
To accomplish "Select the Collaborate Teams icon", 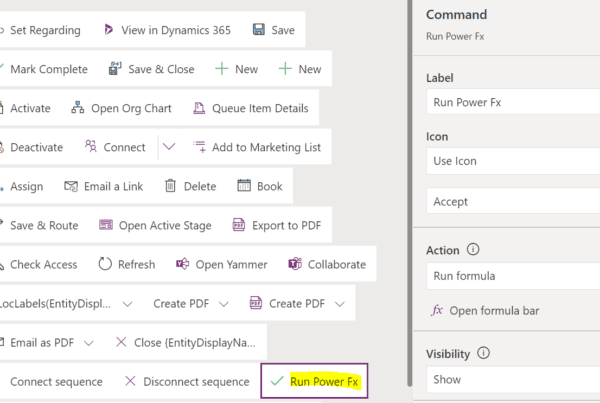I will 295,264.
